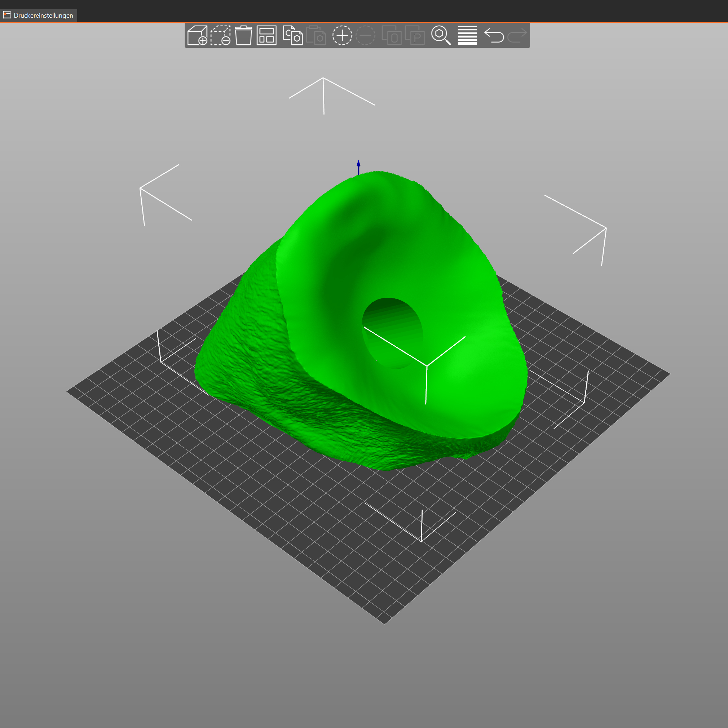Click the round hole in the model
The width and height of the screenshot is (728, 728).
[392, 328]
